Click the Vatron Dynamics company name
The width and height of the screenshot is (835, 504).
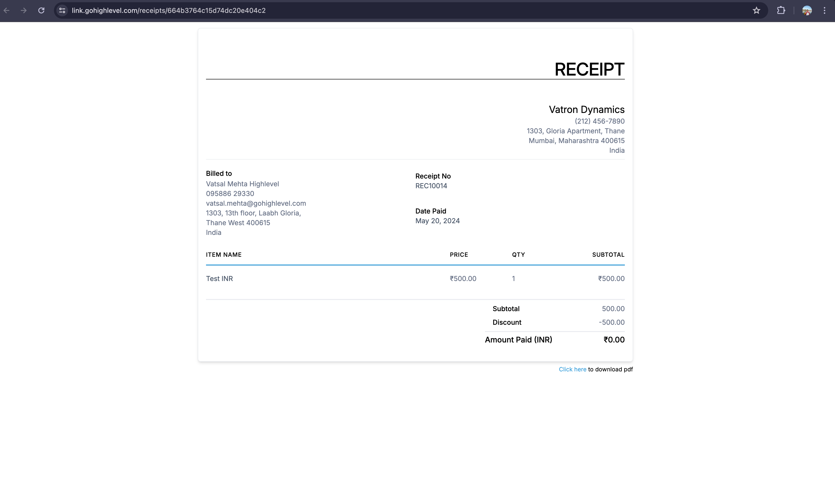click(x=586, y=109)
